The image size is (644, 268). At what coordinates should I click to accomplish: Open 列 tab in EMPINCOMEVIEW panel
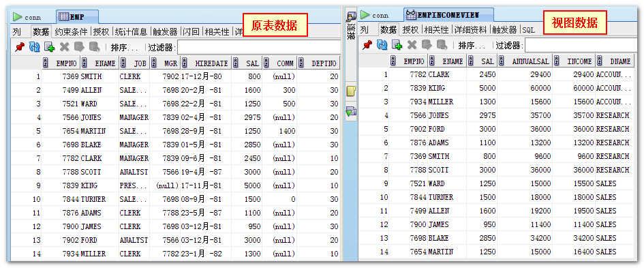[x=364, y=29]
